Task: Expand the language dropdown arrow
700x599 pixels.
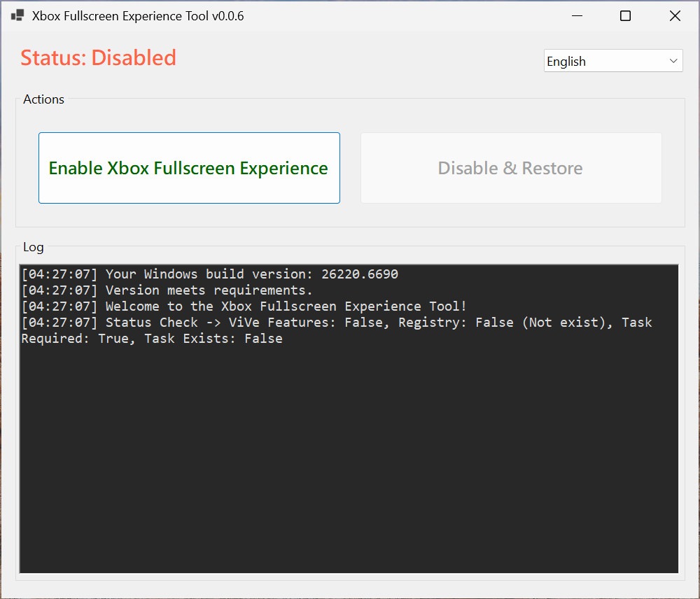Action: coord(673,61)
